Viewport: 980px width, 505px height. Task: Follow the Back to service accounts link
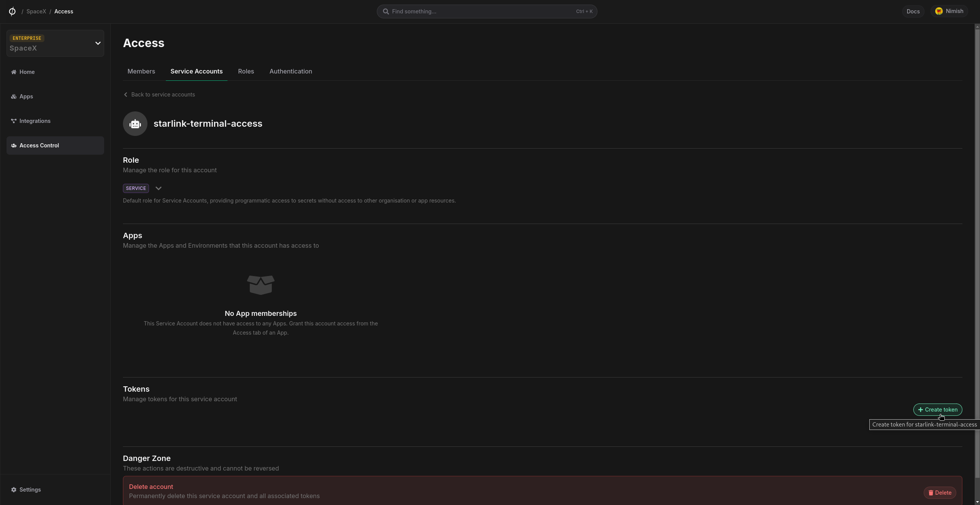click(159, 95)
